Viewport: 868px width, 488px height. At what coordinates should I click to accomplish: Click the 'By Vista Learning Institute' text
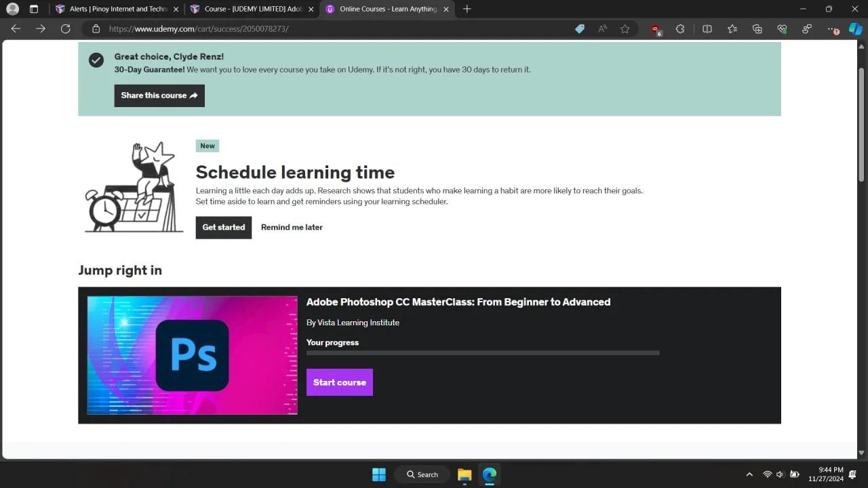click(353, 323)
